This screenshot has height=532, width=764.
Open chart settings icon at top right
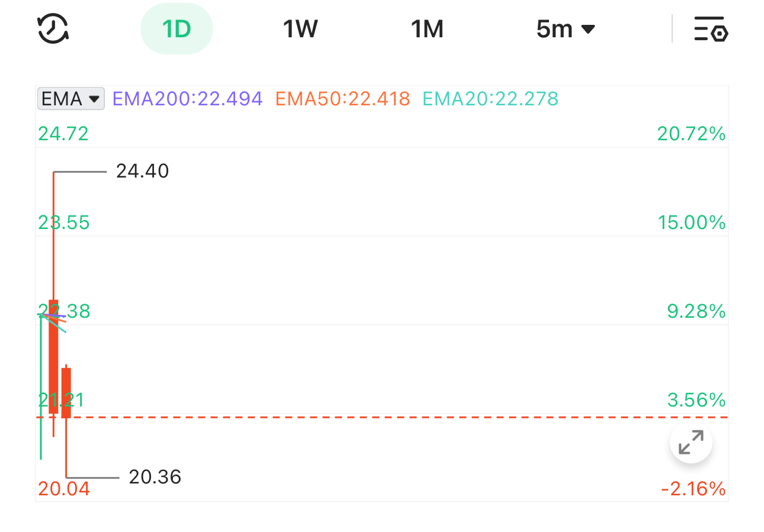[x=711, y=29]
